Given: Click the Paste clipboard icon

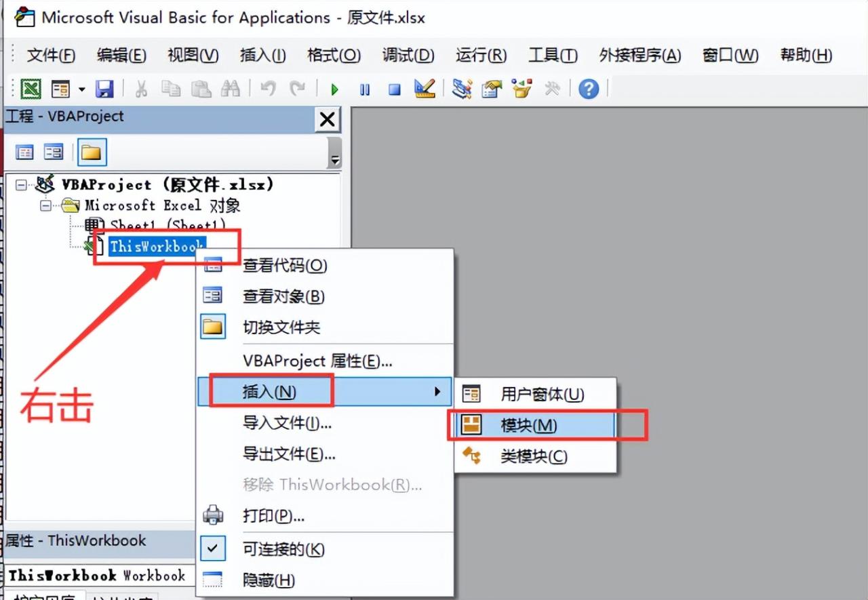Looking at the screenshot, I should click(x=201, y=89).
